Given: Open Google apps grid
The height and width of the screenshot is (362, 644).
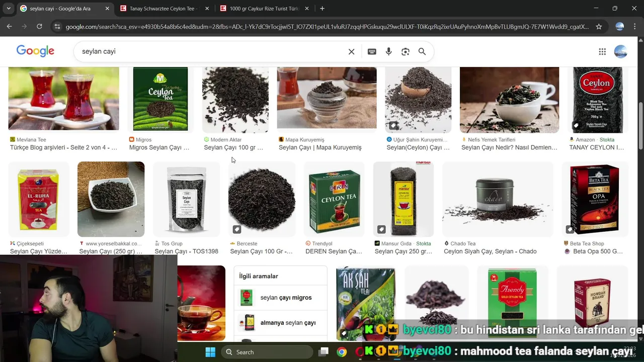Looking at the screenshot, I should coord(602,51).
